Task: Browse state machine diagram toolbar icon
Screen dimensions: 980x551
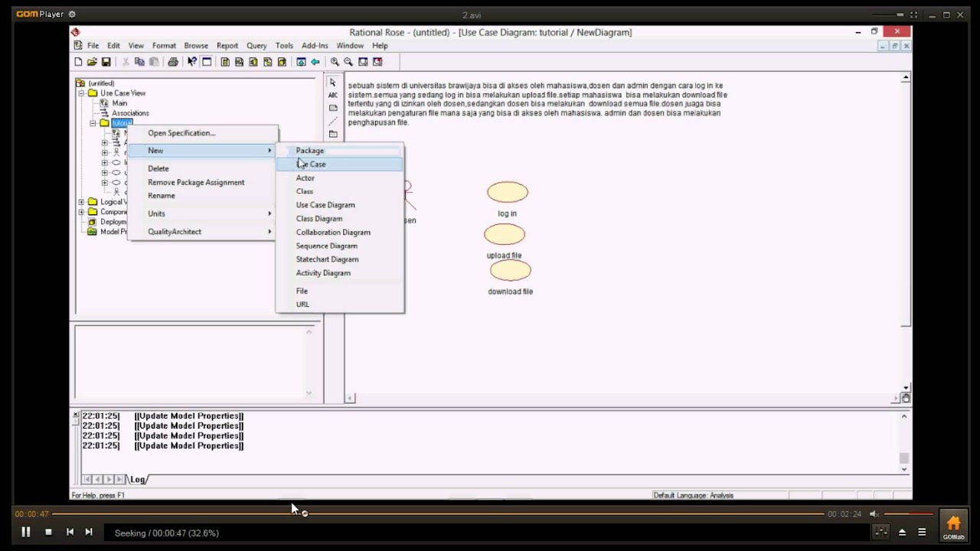Action: 268,62
